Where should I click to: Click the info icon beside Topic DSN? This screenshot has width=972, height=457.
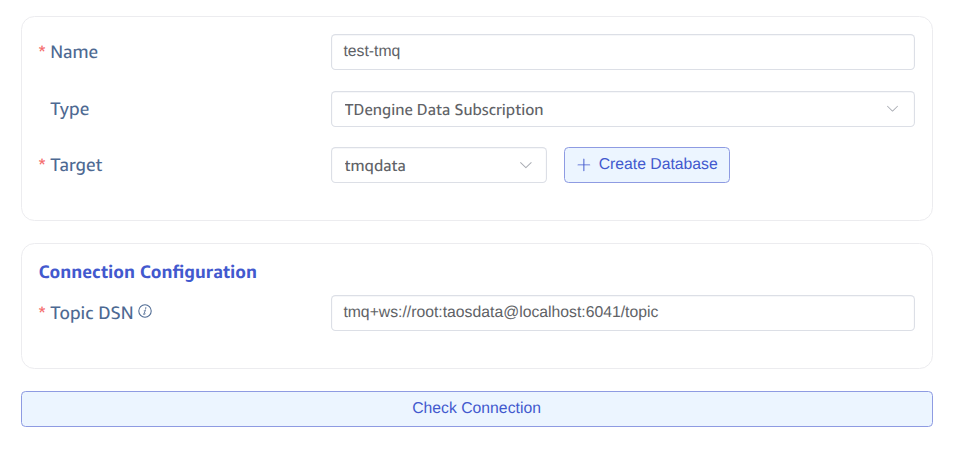pyautogui.click(x=145, y=312)
